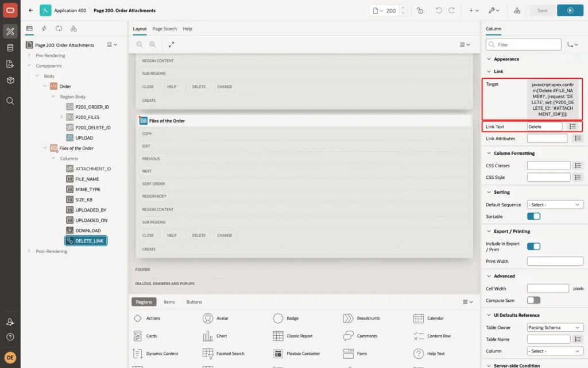Image resolution: width=588 pixels, height=368 pixels.
Task: Open the DE user avatar menu
Action: [x=10, y=358]
